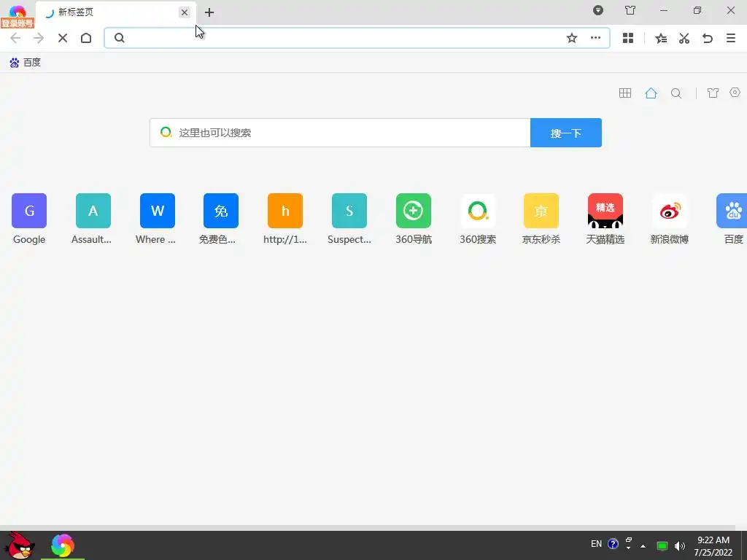Image resolution: width=747 pixels, height=560 pixels.
Task: Click the forward navigation arrow
Action: point(39,38)
